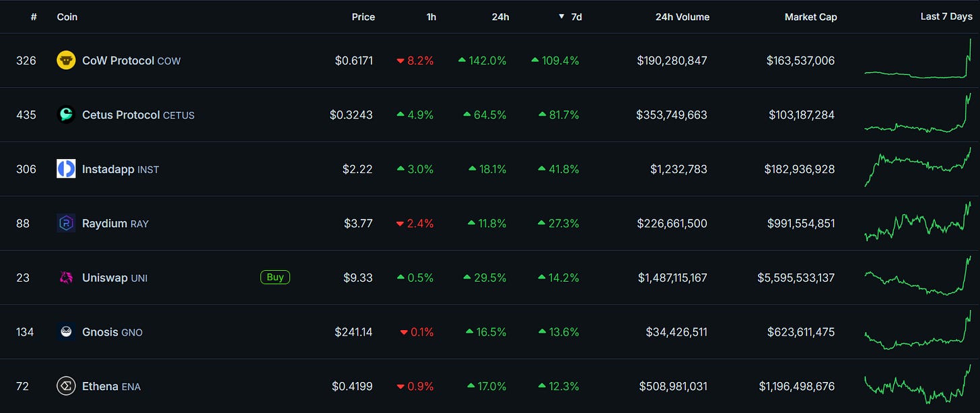
Task: Open the Raydium coin page link
Action: tap(115, 223)
